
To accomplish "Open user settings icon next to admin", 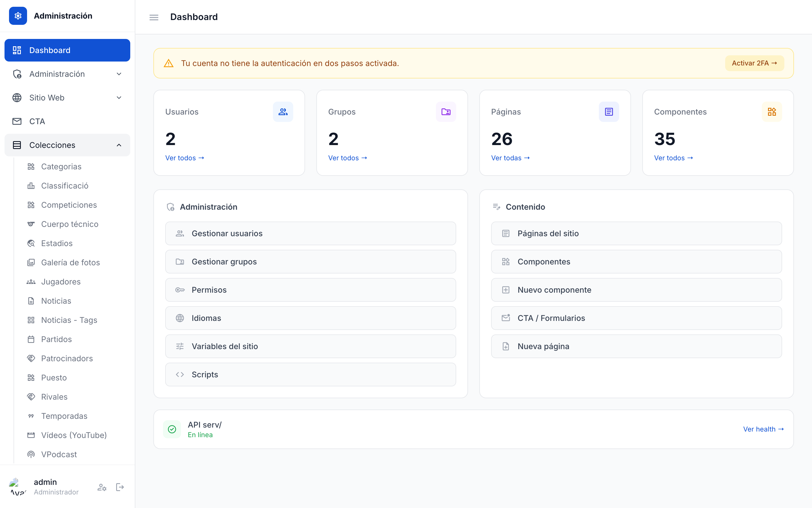I will click(x=102, y=487).
